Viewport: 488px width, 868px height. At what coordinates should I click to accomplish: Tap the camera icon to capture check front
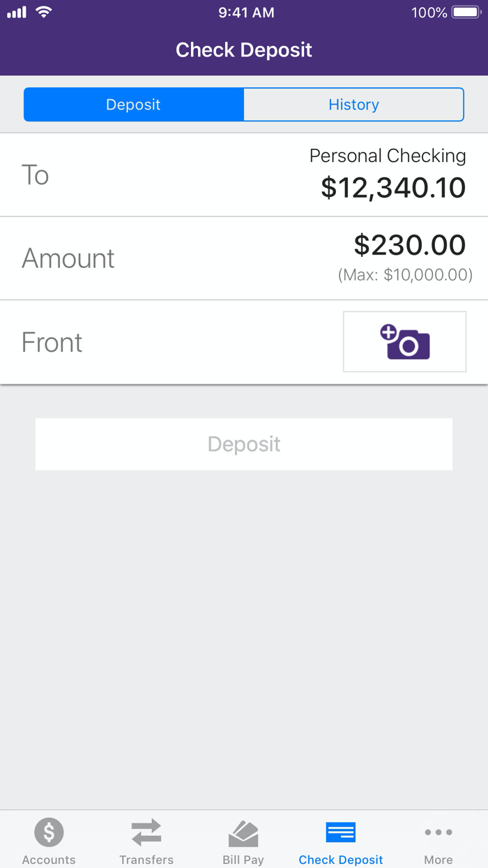[x=404, y=341]
